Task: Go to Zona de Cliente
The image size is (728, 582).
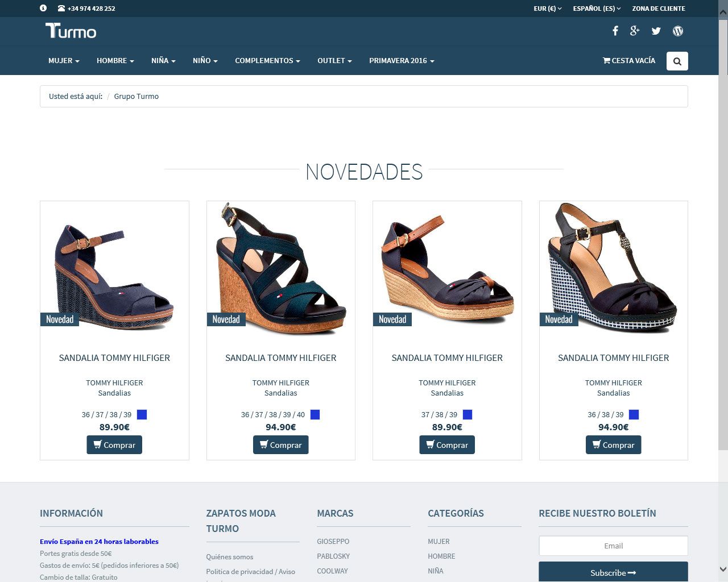Action: (x=659, y=9)
